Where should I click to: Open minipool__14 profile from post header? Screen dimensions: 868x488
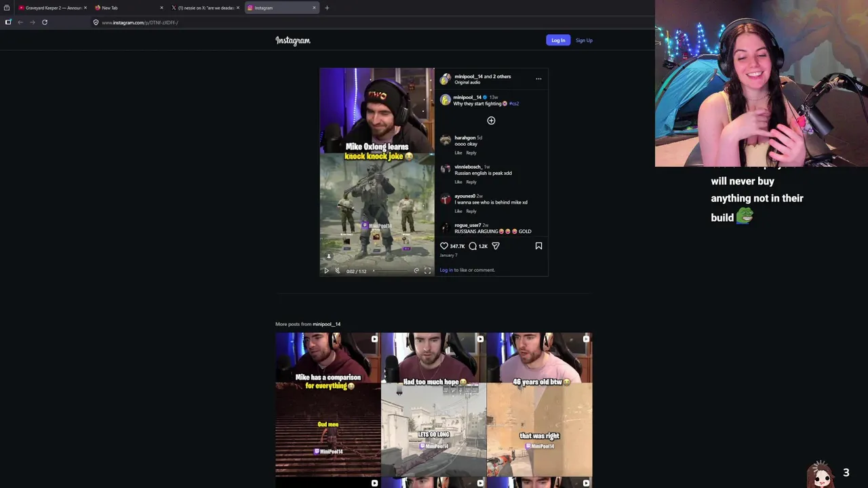click(x=468, y=76)
